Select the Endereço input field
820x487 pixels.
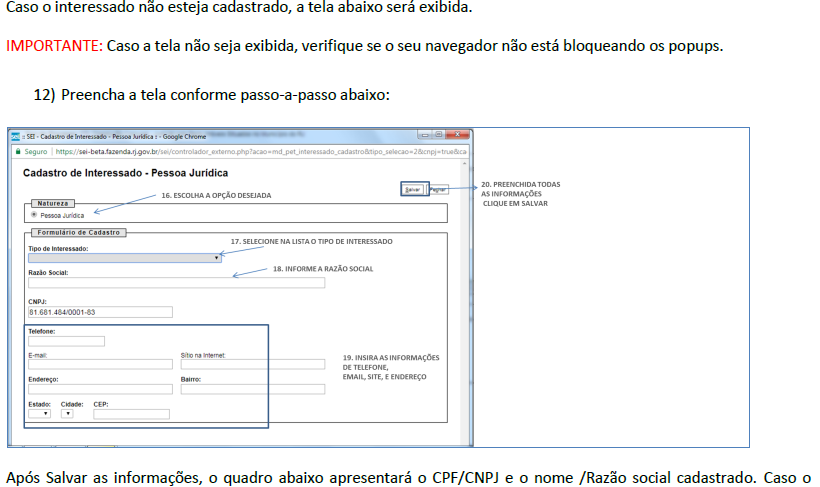[100, 389]
